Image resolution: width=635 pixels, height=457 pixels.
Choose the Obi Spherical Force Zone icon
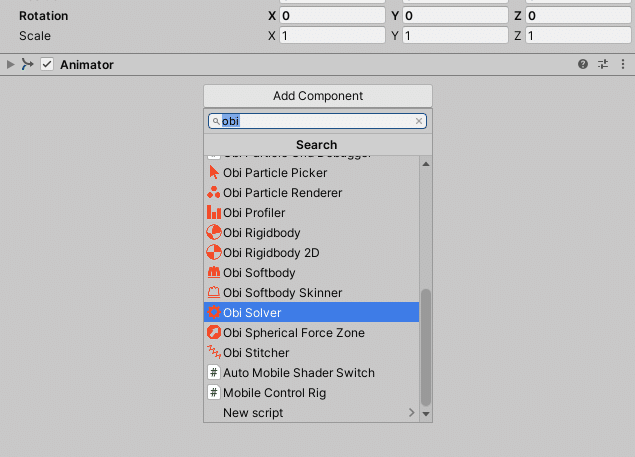214,333
